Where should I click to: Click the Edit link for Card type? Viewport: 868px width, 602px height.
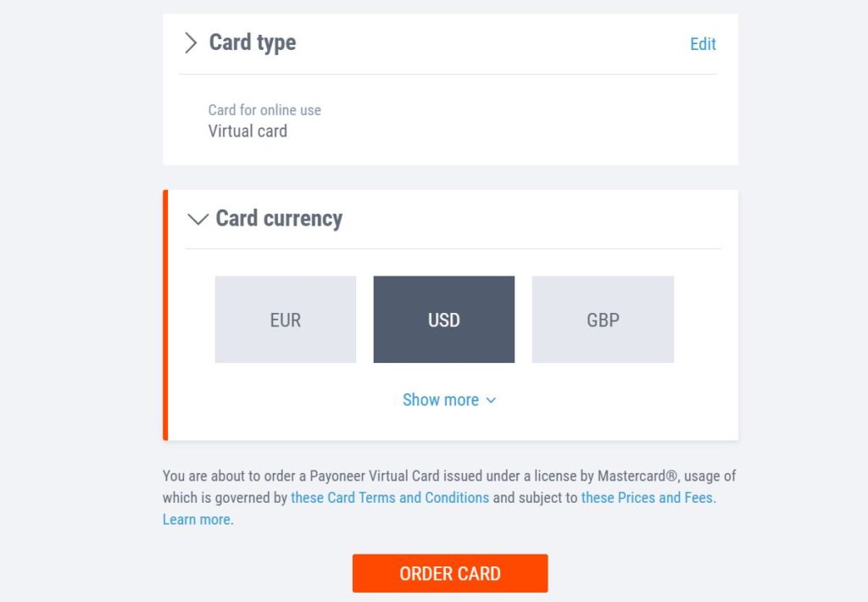click(703, 43)
